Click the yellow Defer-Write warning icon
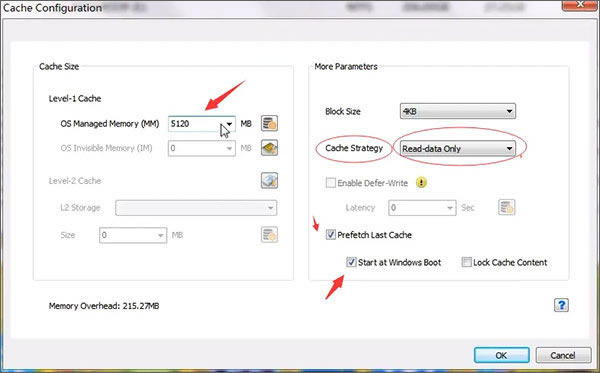Image resolution: width=600 pixels, height=373 pixels. [x=421, y=182]
